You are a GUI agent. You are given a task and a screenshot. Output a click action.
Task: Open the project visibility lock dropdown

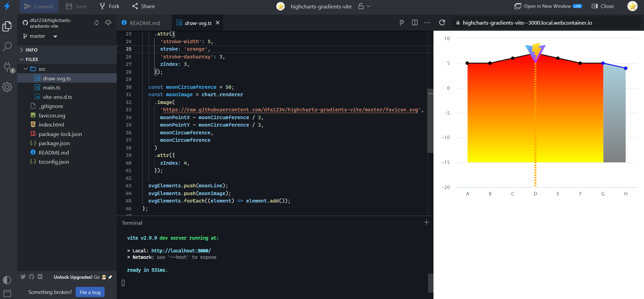point(364,6)
